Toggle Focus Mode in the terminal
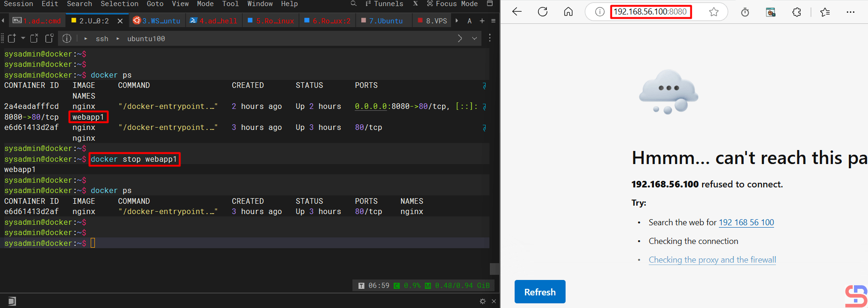The width and height of the screenshot is (868, 308). pyautogui.click(x=452, y=4)
